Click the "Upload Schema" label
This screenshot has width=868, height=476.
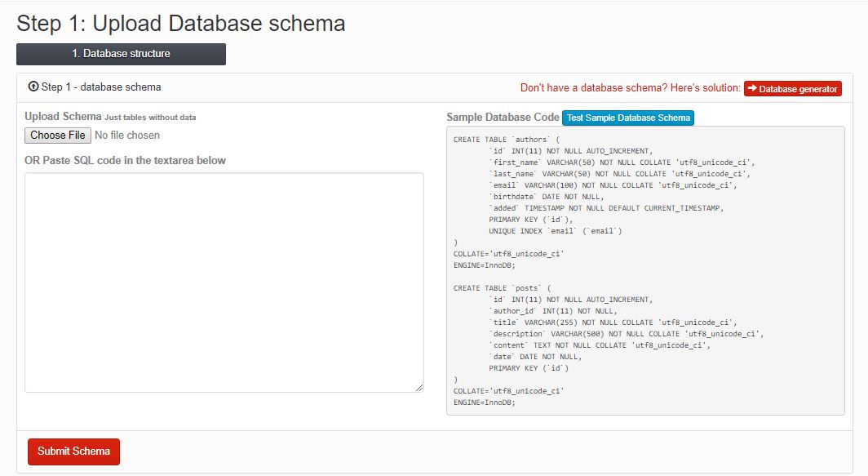coord(62,116)
